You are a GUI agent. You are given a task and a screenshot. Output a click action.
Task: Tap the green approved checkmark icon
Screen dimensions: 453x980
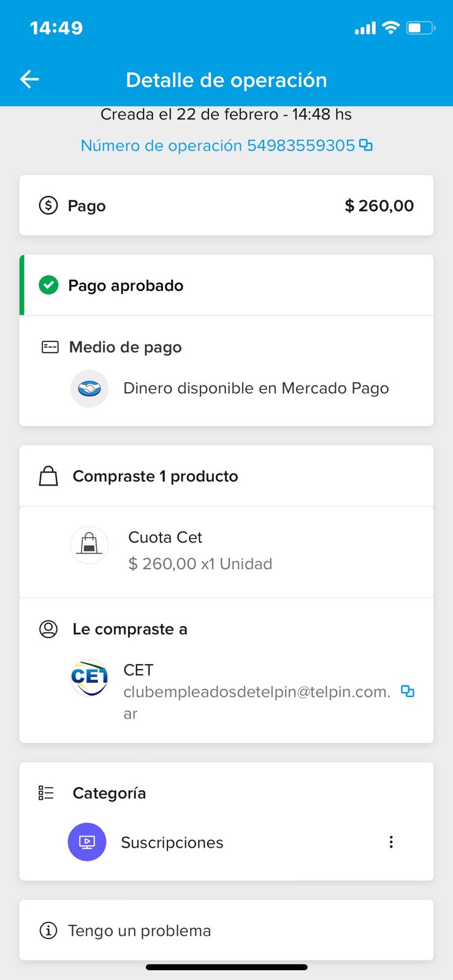click(x=48, y=285)
